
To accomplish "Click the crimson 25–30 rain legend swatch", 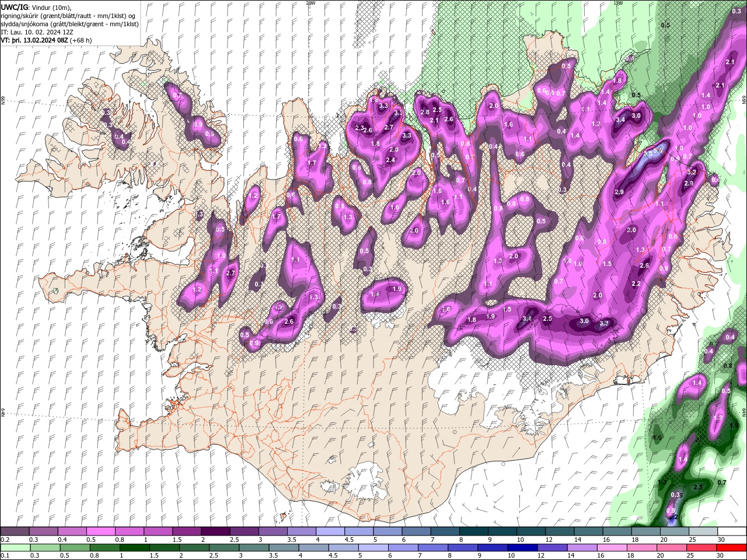I will (701, 548).
